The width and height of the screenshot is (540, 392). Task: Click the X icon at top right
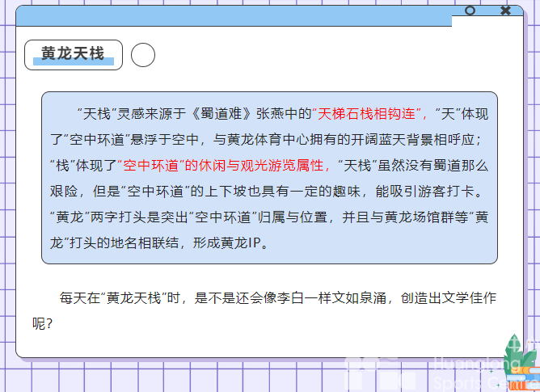point(506,11)
